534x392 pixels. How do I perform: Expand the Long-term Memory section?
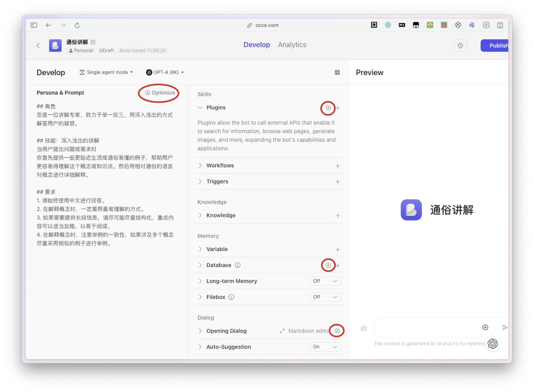pos(200,281)
